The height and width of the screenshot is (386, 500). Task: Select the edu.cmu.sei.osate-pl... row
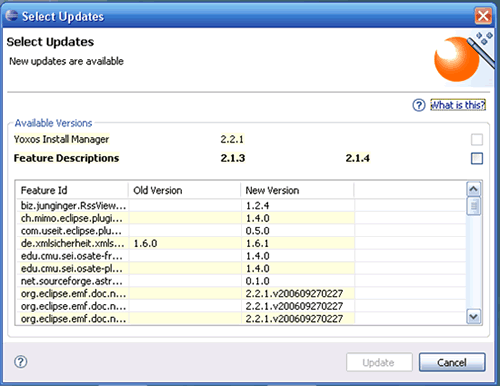pyautogui.click(x=240, y=268)
